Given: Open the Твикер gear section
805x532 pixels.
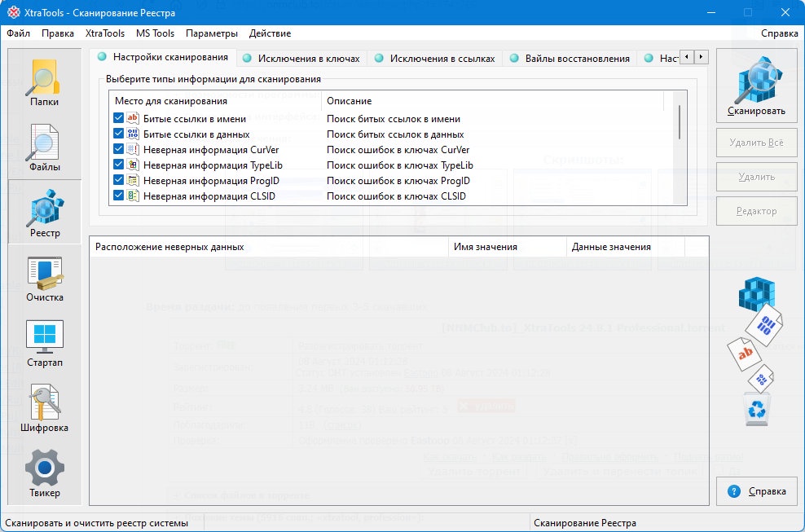Looking at the screenshot, I should click(x=45, y=473).
